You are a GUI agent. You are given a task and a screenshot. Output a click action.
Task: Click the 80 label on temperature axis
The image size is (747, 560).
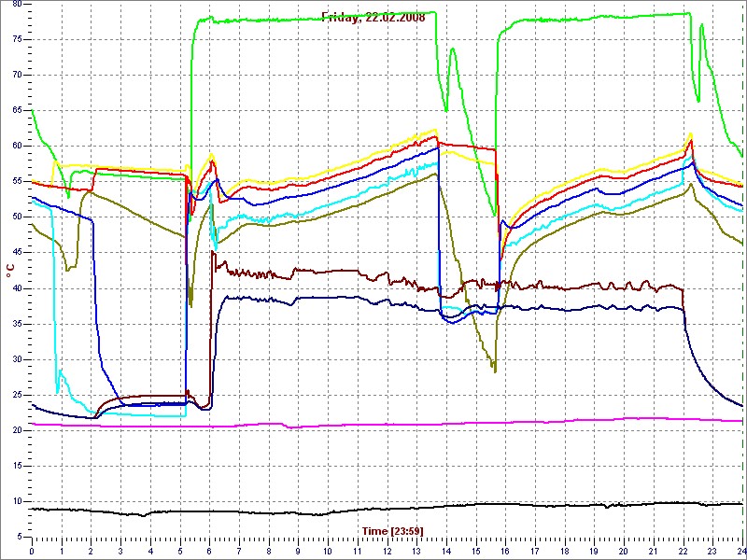click(17, 5)
